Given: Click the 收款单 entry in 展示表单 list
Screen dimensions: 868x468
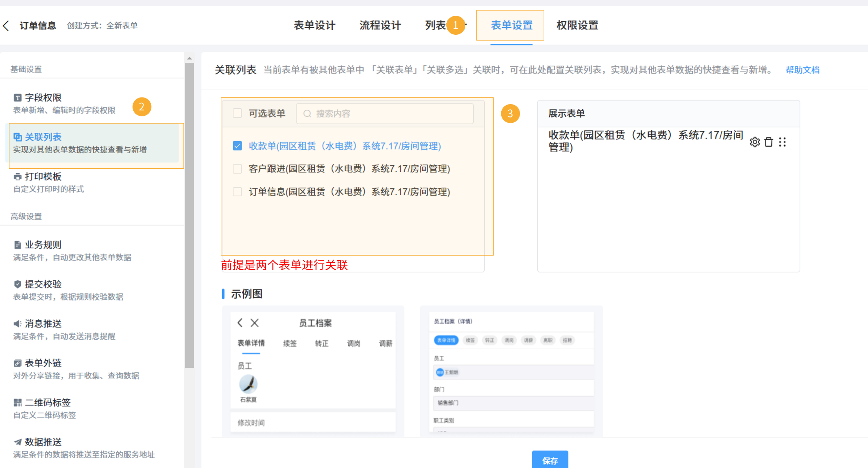Looking at the screenshot, I should (646, 141).
